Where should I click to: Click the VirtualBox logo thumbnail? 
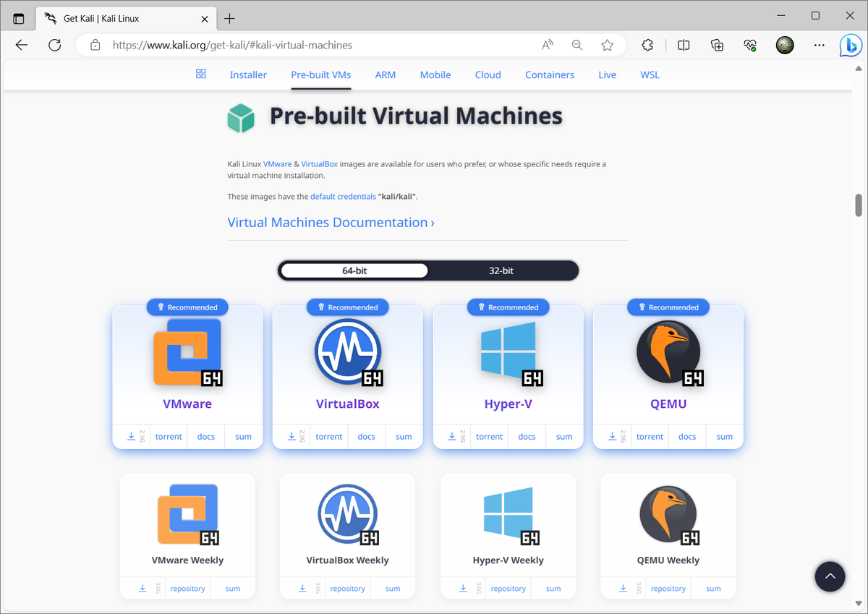pyautogui.click(x=348, y=351)
